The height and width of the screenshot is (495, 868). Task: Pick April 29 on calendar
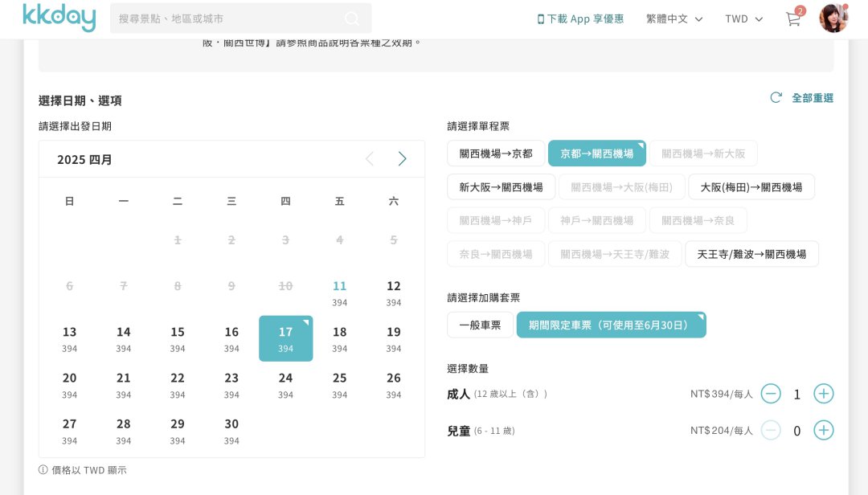(177, 431)
